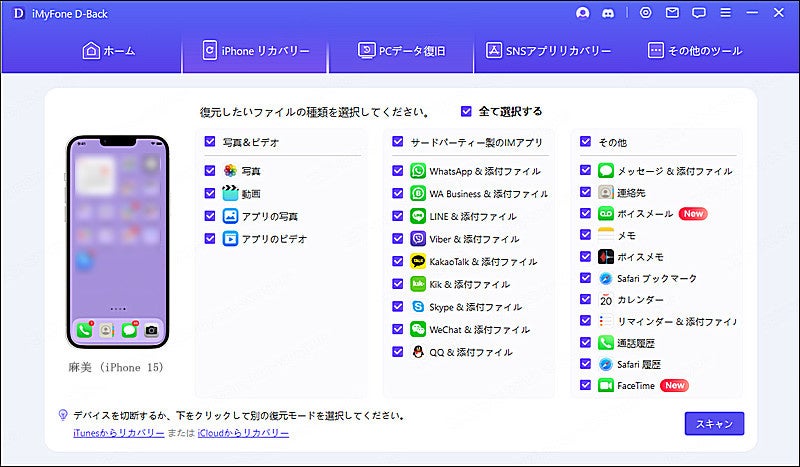Click the iPhone 15 device preview image
Screen dimensions: 800x467
coord(118,242)
